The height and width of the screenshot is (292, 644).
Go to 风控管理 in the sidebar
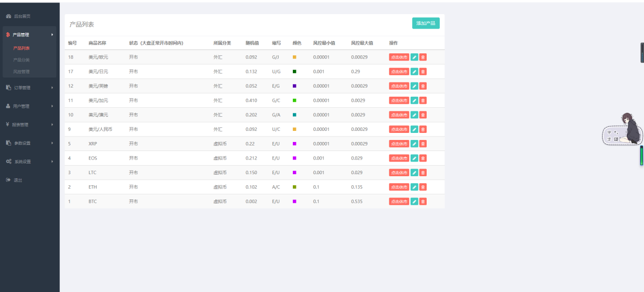22,71
